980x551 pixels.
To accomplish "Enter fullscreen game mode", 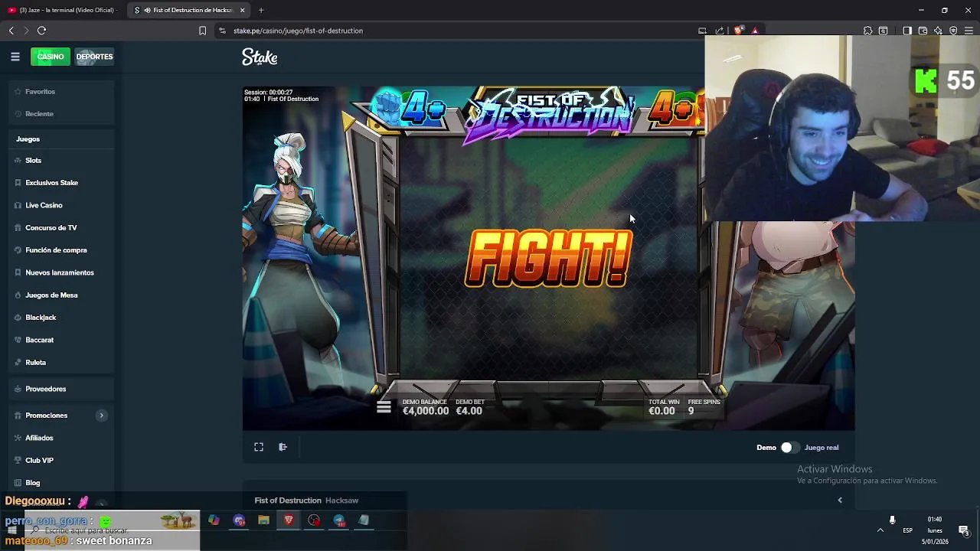I will (x=259, y=448).
